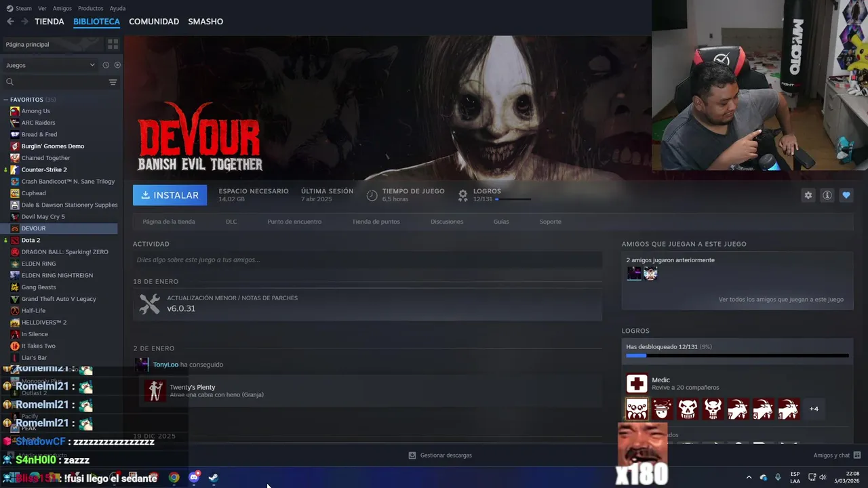Open the Soporte link

[x=550, y=222]
